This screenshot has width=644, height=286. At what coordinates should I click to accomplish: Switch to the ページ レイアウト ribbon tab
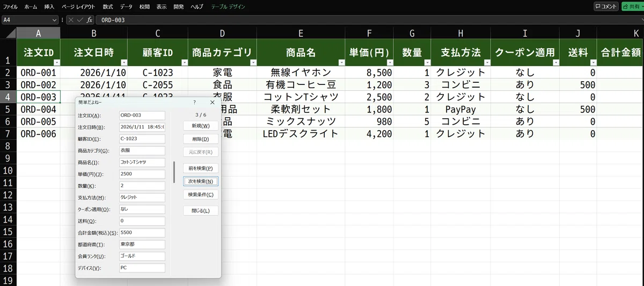[78, 6]
